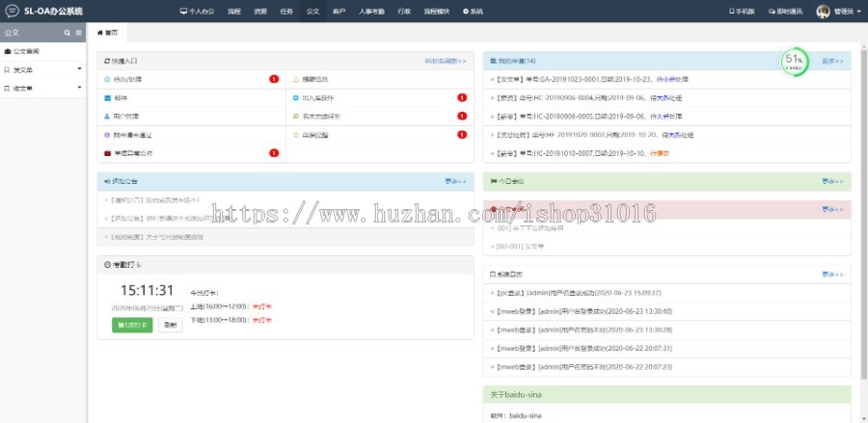Click the SL-OA chat bubble logo icon
The image size is (868, 423).
(x=13, y=11)
